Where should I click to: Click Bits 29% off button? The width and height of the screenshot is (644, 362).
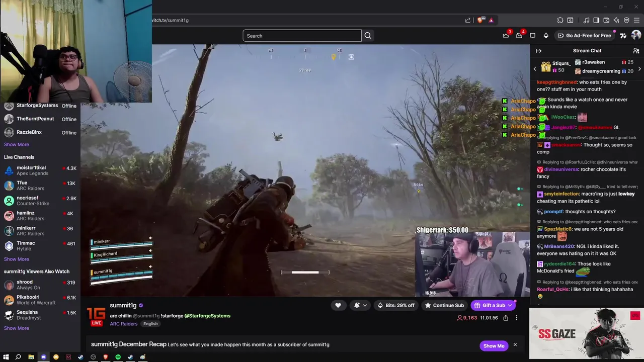pos(396,305)
